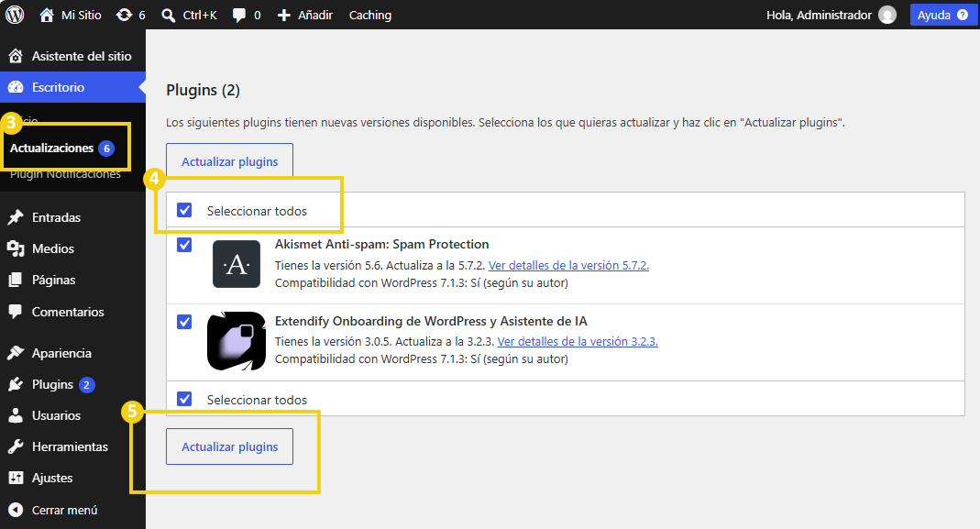Click the Administrador avatar icon
980x529 pixels.
pos(886,15)
